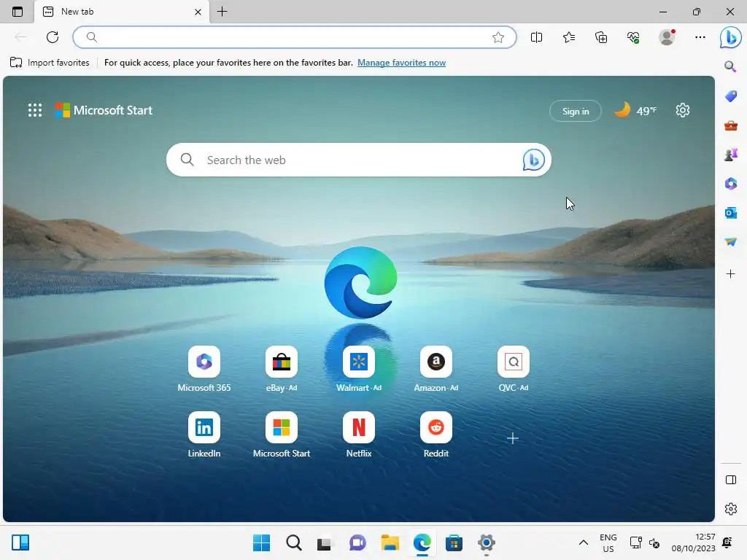Open Task View on taskbar

click(x=325, y=542)
